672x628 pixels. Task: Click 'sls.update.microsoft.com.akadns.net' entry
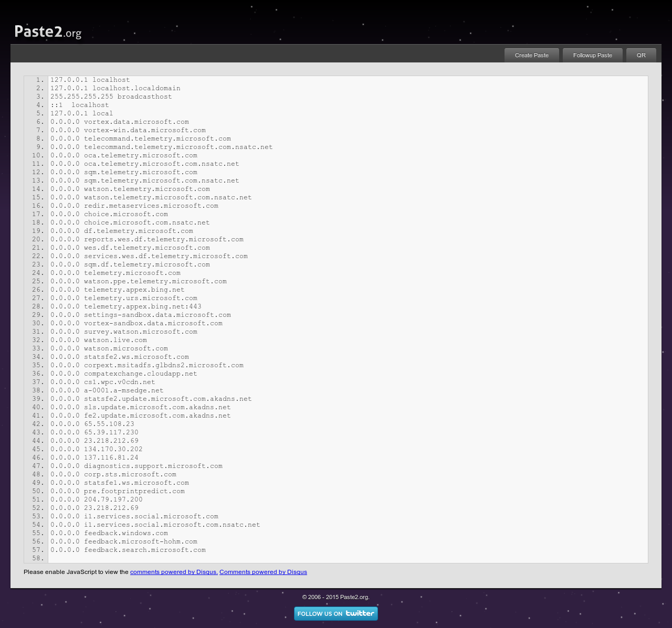pyautogui.click(x=157, y=407)
